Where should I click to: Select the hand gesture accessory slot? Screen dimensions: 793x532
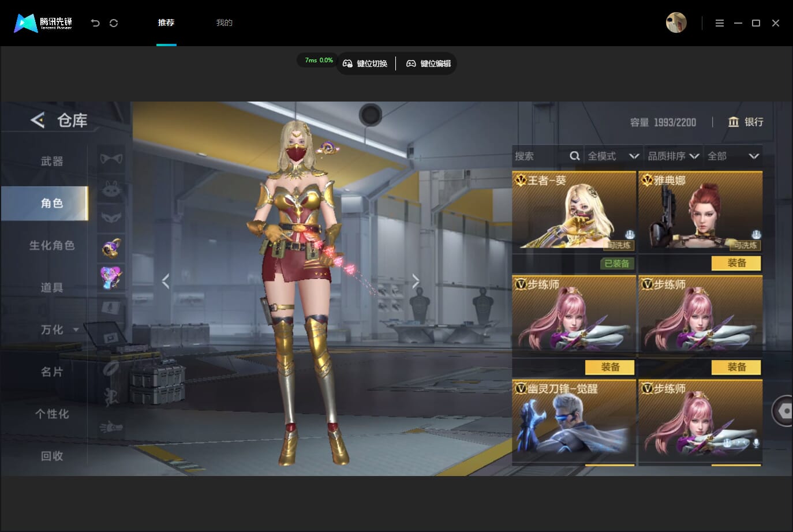[111, 427]
